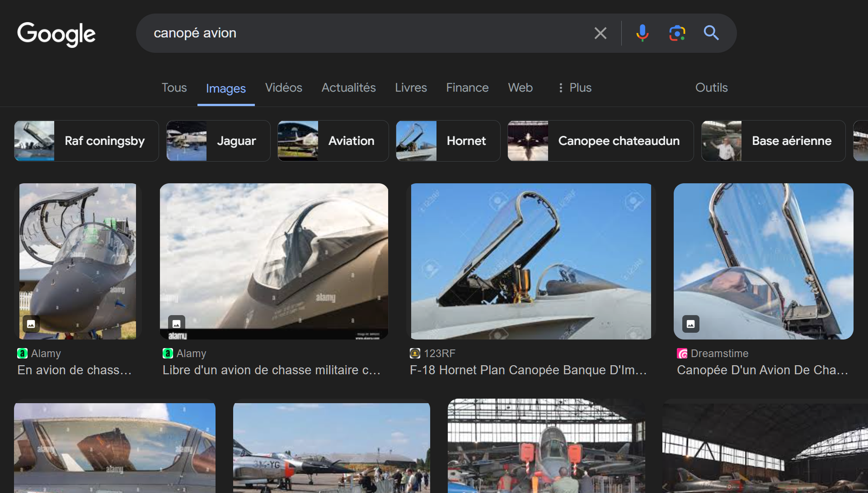This screenshot has height=493, width=868.
Task: Open the 123RF F-18 canopy thumbnail
Action: click(531, 261)
